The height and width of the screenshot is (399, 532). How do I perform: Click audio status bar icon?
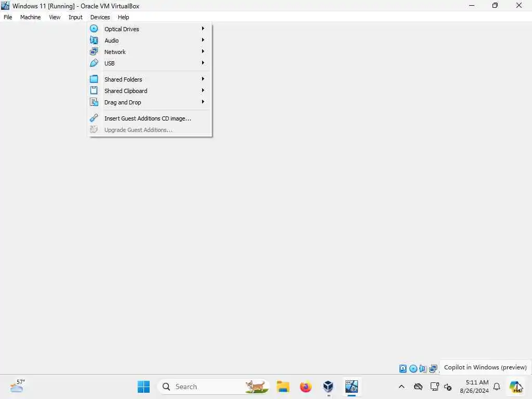423,368
